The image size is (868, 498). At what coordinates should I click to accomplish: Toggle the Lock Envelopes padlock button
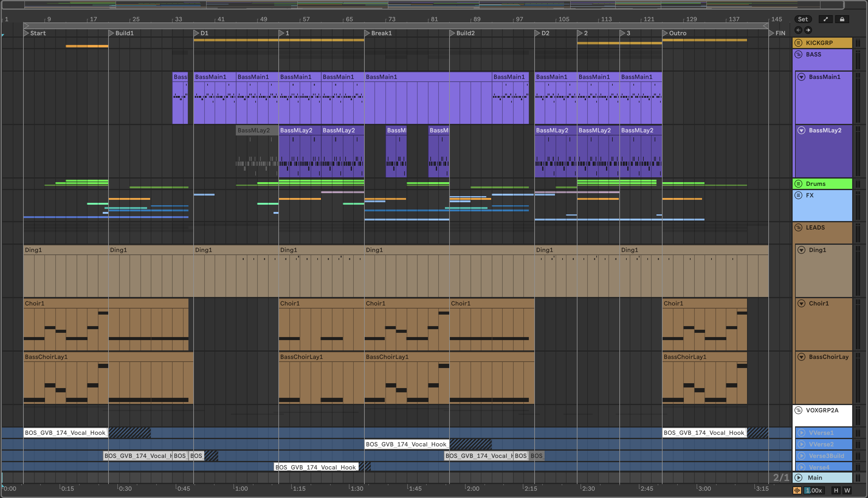pyautogui.click(x=842, y=19)
